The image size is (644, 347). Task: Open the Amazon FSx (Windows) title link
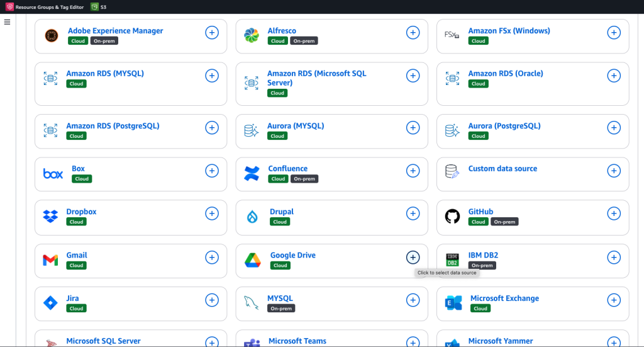point(509,30)
